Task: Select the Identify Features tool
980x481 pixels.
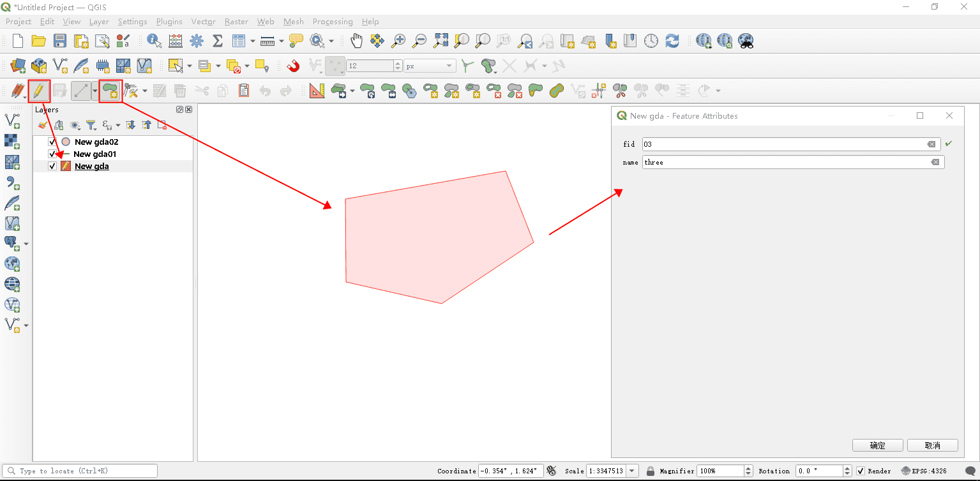Action: click(x=154, y=41)
